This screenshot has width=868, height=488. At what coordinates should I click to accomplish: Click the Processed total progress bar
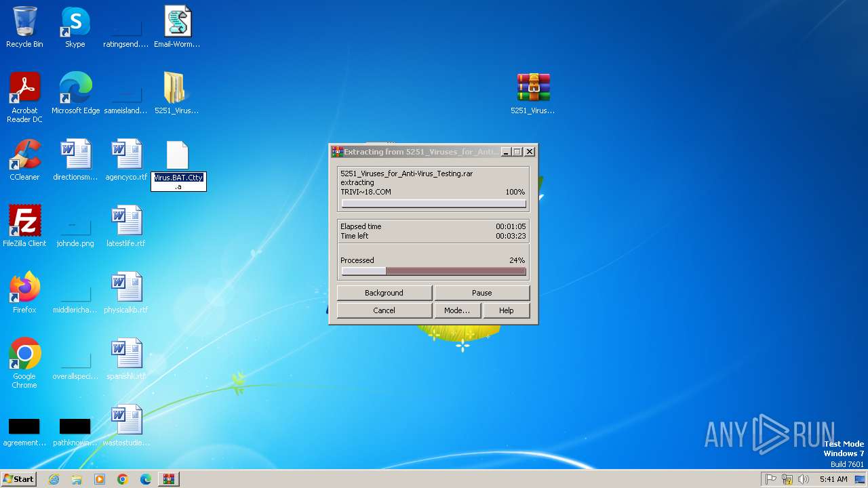pos(433,271)
